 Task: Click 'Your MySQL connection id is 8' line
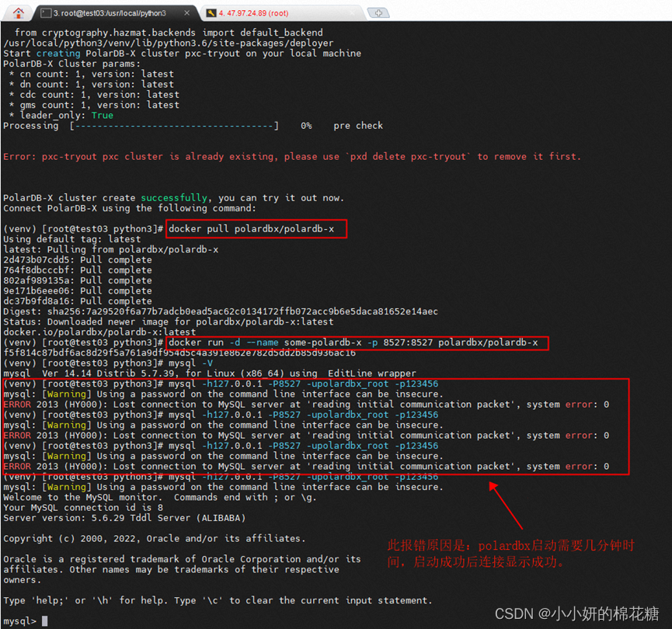pyautogui.click(x=83, y=508)
